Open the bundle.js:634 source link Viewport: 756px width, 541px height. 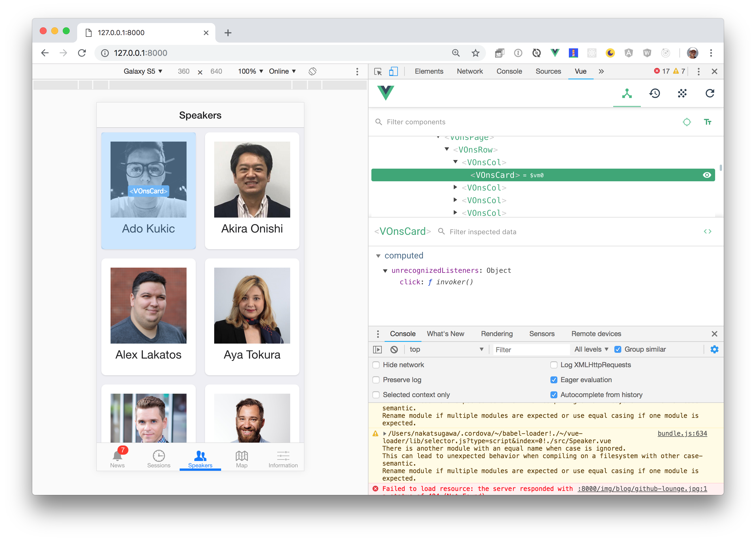[682, 433]
